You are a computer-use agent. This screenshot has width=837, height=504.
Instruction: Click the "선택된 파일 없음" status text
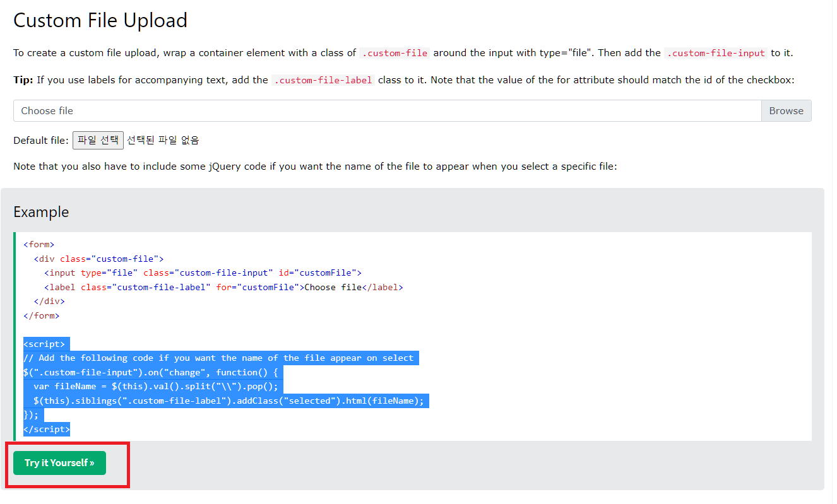[163, 140]
